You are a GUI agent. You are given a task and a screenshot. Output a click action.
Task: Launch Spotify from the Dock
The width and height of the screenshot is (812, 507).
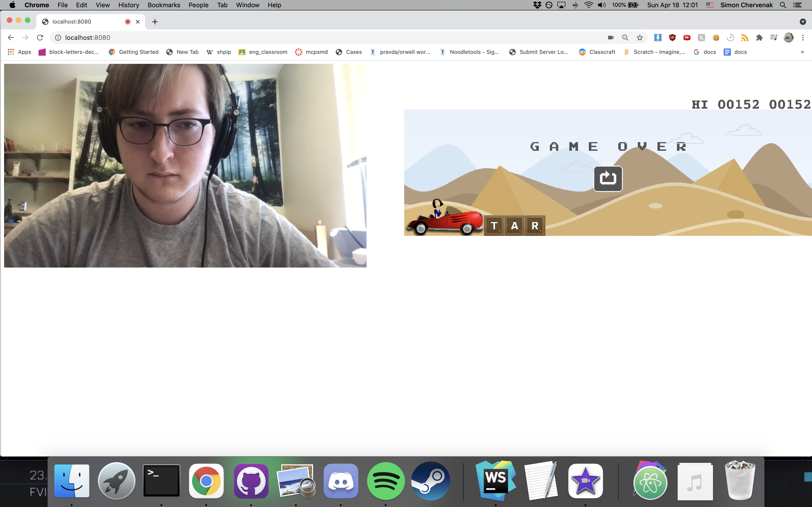[x=386, y=481]
